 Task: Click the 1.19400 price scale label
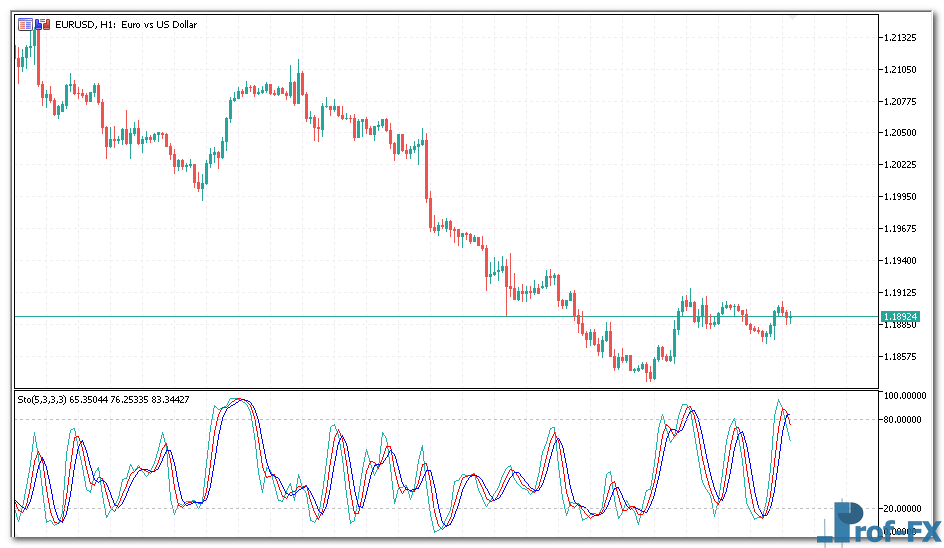coord(900,260)
